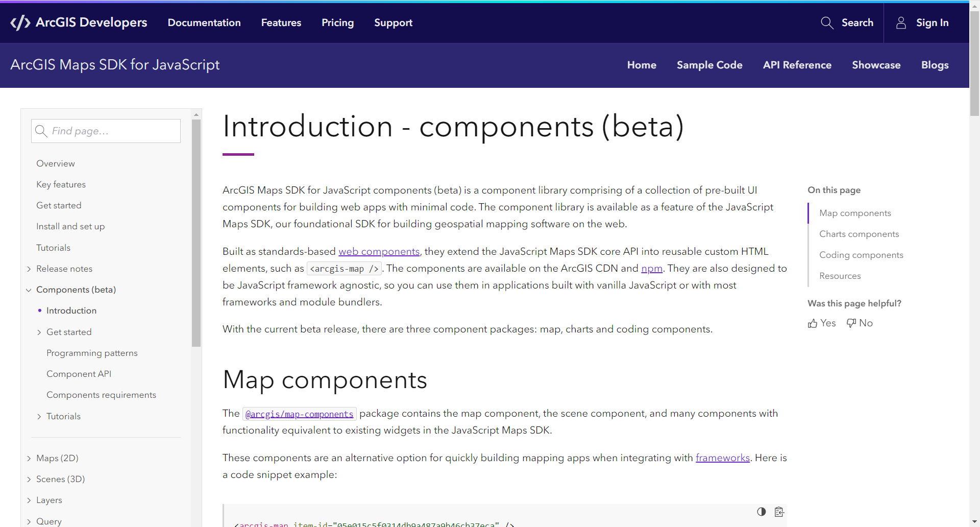This screenshot has width=980, height=527.
Task: Click the ArcGIS Developers logo icon
Action: click(x=19, y=22)
